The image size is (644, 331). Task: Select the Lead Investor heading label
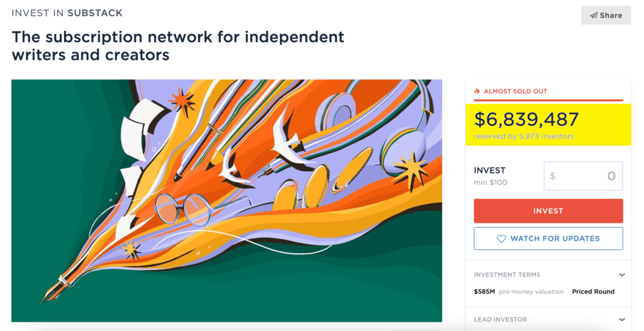[500, 320]
